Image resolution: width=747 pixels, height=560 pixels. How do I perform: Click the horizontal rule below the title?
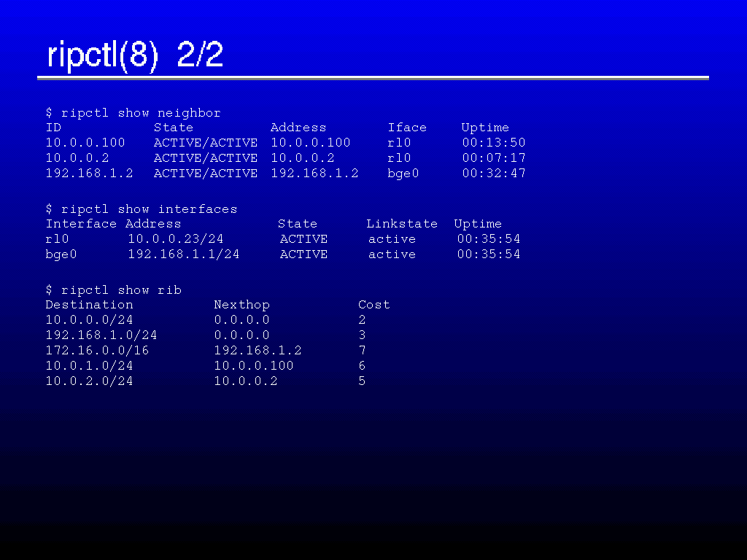[x=373, y=77]
